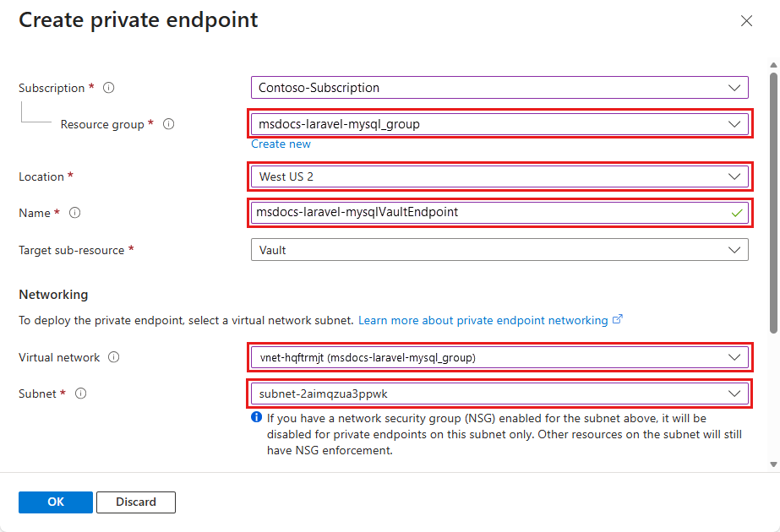Click info icon beside Resource group

(x=168, y=124)
